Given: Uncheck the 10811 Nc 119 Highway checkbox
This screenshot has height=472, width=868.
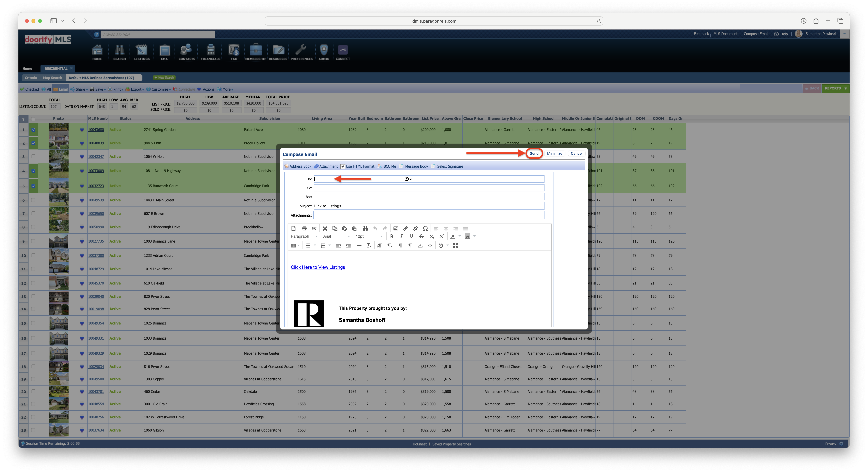Looking at the screenshot, I should coord(33,171).
